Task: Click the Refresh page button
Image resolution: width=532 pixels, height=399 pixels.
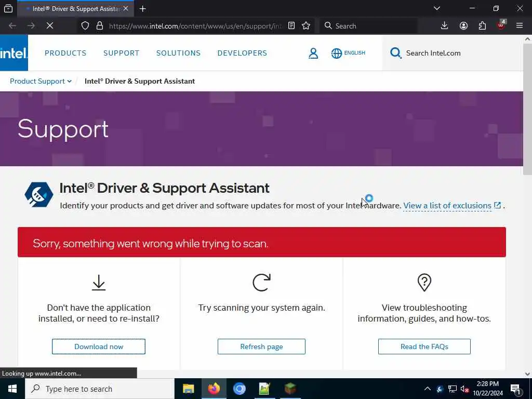Action: pyautogui.click(x=262, y=347)
